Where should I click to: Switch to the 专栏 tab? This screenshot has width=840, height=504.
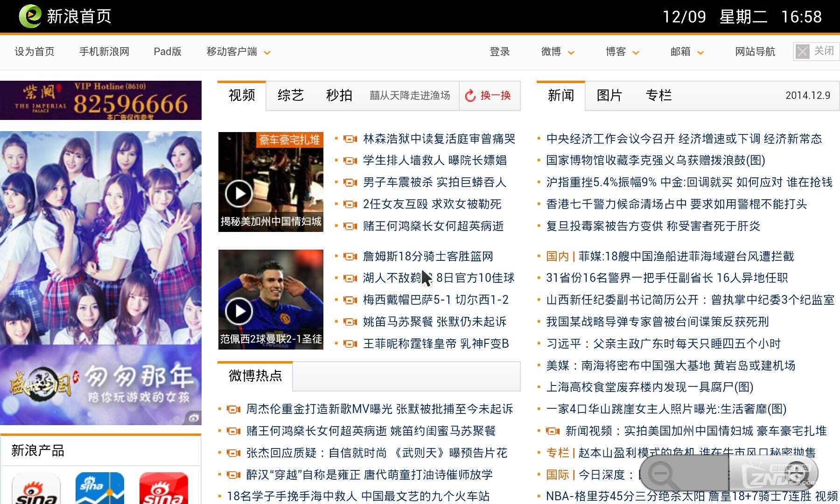coord(658,96)
